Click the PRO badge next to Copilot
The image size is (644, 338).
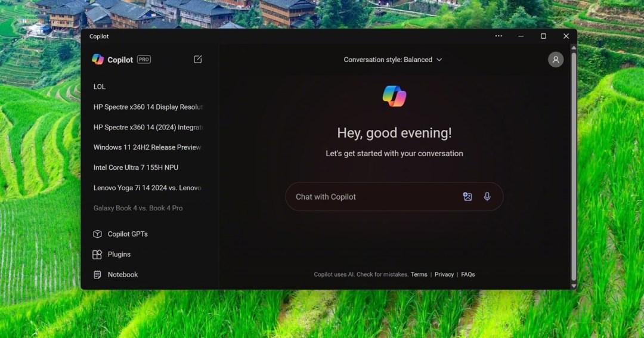tap(144, 60)
